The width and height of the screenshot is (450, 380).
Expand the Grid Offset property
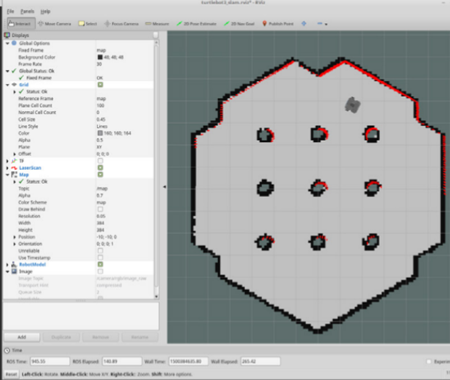14,154
